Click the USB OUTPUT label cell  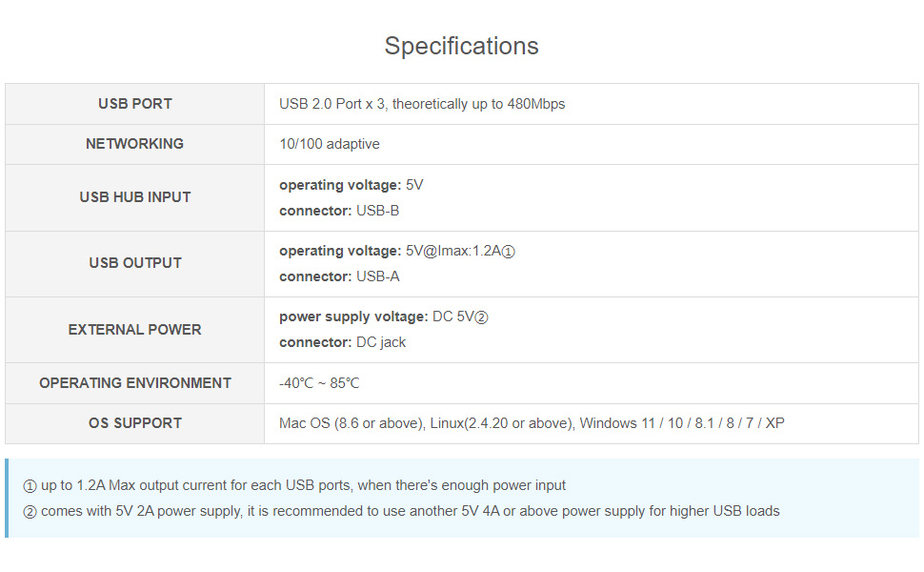click(x=135, y=263)
